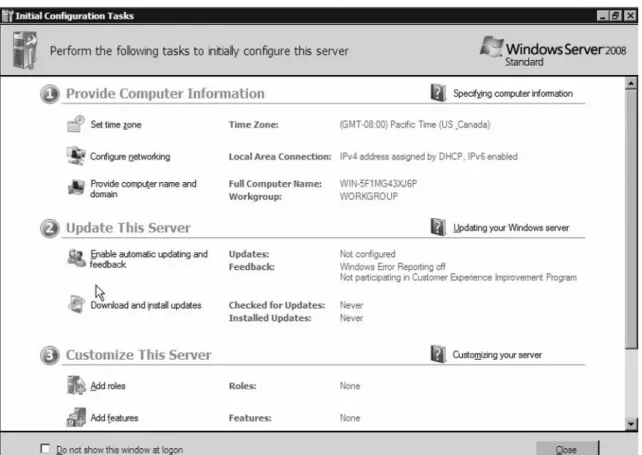Viewport: 642px width, 455px height.
Task: Open the Configure networking link
Action: click(130, 156)
